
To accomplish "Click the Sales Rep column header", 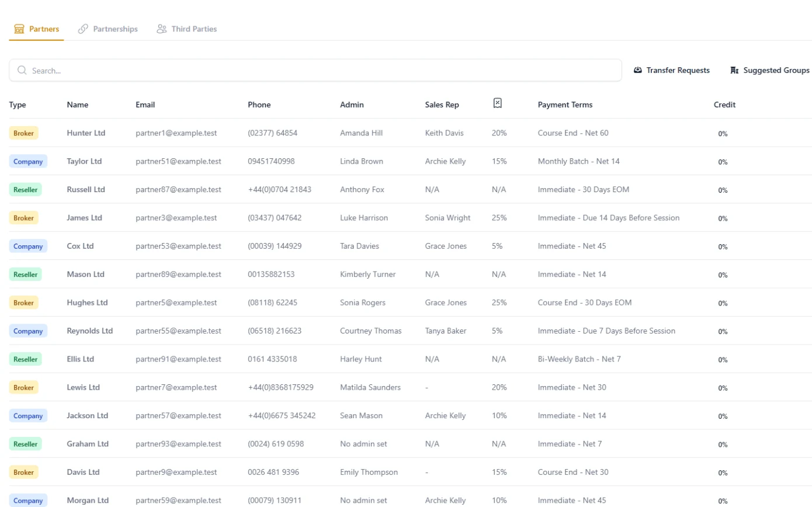I will [x=442, y=105].
